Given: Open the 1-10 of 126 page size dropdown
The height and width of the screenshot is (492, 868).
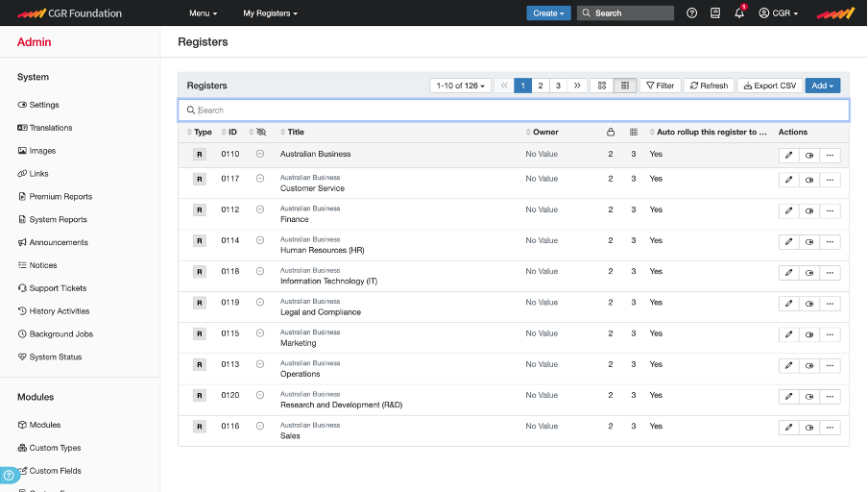Looking at the screenshot, I should (461, 86).
